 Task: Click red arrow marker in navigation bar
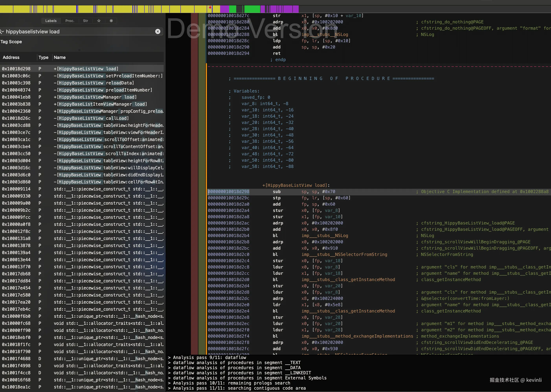[x=210, y=7]
